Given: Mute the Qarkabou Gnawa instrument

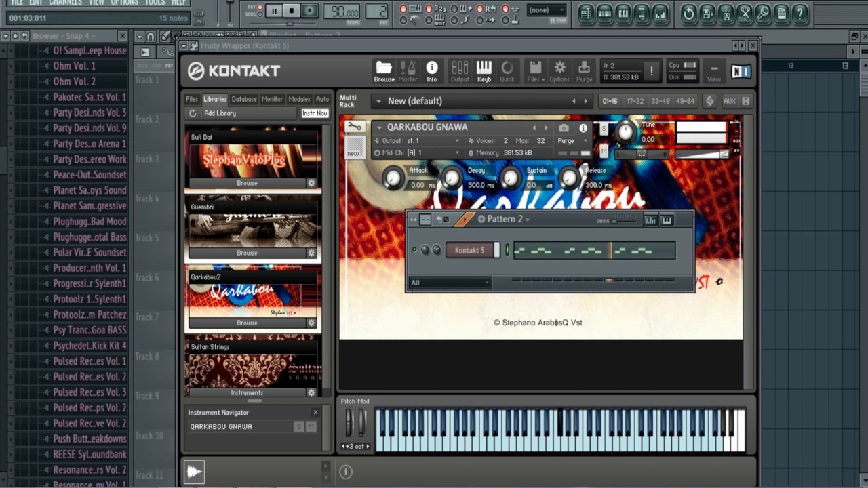Looking at the screenshot, I should pyautogui.click(x=604, y=150).
